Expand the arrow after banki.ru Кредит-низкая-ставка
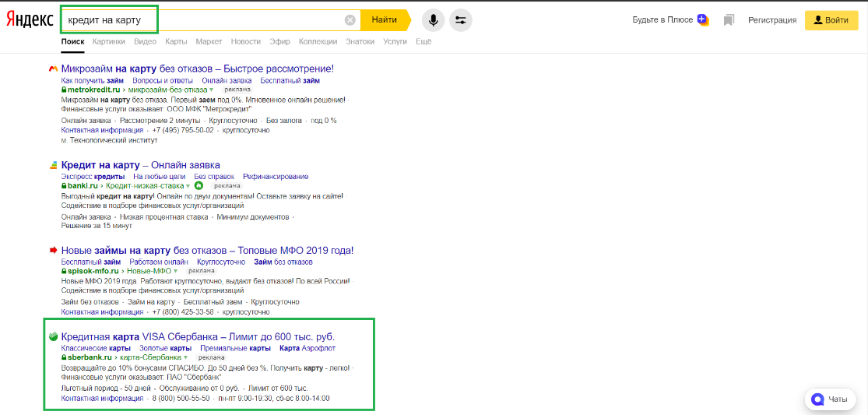The image size is (868, 415). [188, 186]
